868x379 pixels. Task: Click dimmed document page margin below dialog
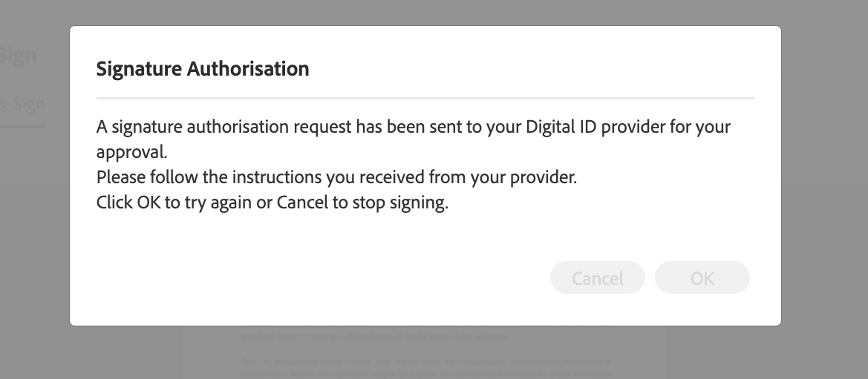tap(212, 352)
